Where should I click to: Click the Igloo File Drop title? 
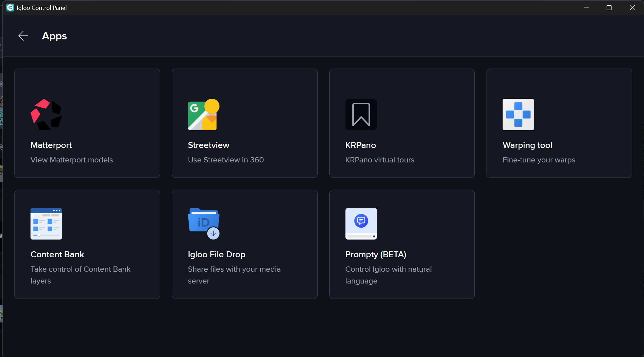(x=216, y=254)
